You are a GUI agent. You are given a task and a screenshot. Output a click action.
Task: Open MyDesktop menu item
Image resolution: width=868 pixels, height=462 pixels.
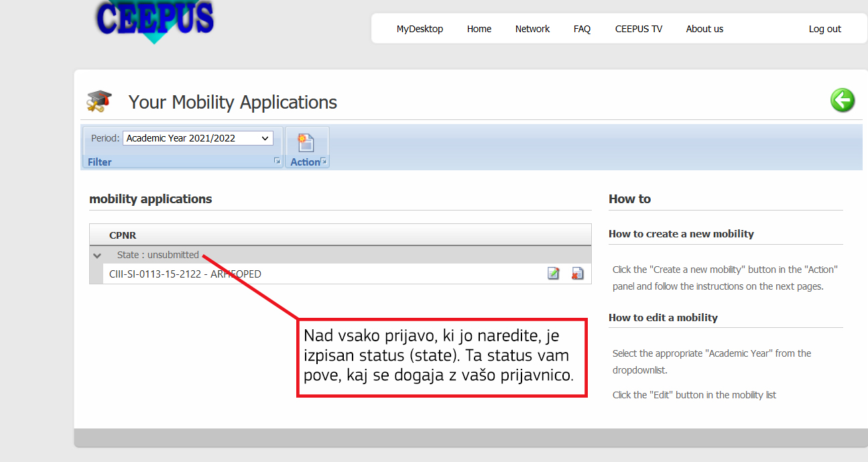tap(420, 29)
